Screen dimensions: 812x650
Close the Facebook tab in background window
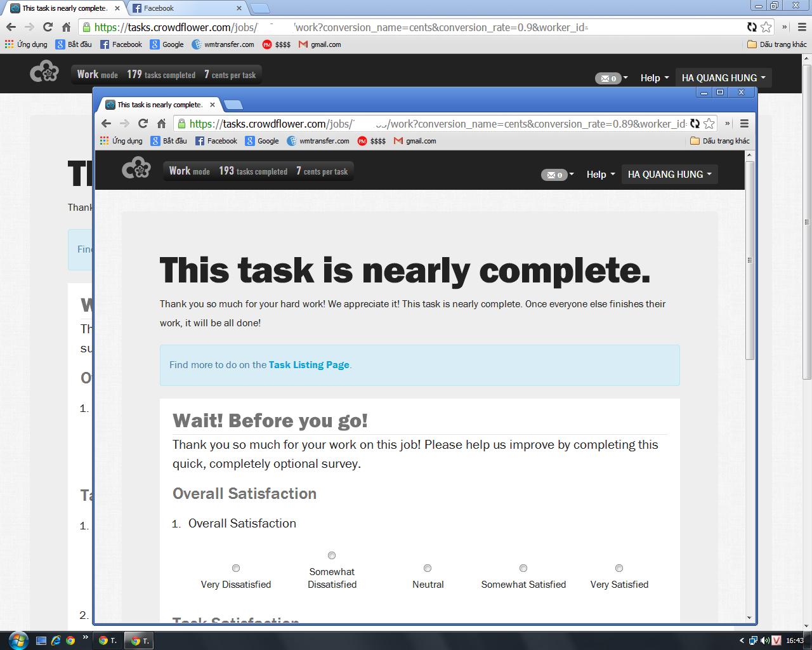pos(239,8)
